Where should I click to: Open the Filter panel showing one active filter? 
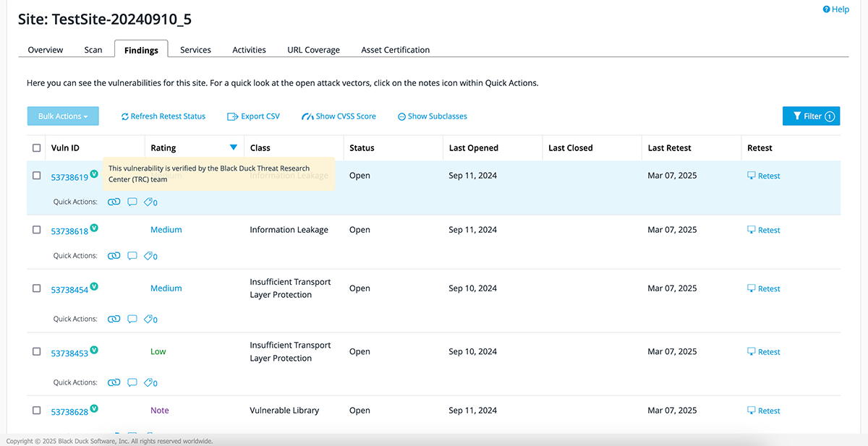pyautogui.click(x=811, y=116)
